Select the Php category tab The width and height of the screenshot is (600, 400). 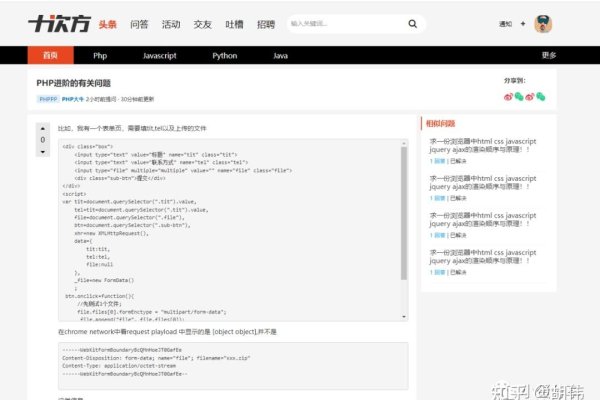[x=100, y=56]
